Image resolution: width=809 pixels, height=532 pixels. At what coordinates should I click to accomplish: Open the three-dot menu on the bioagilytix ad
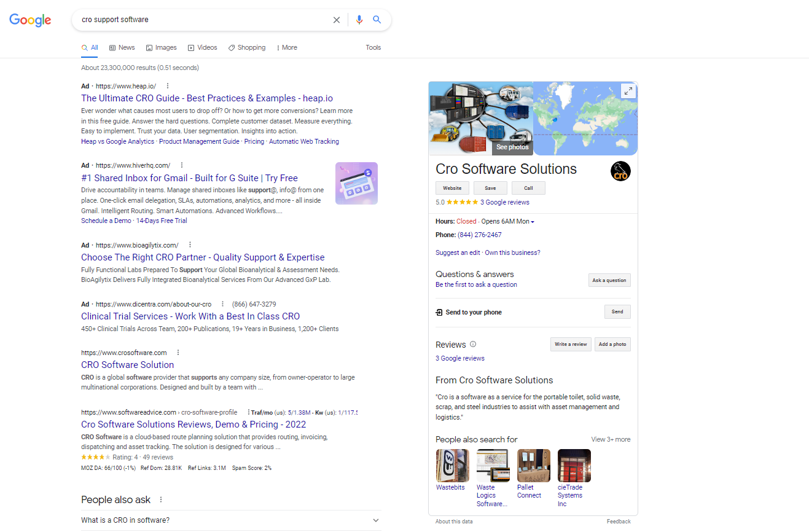(x=190, y=244)
